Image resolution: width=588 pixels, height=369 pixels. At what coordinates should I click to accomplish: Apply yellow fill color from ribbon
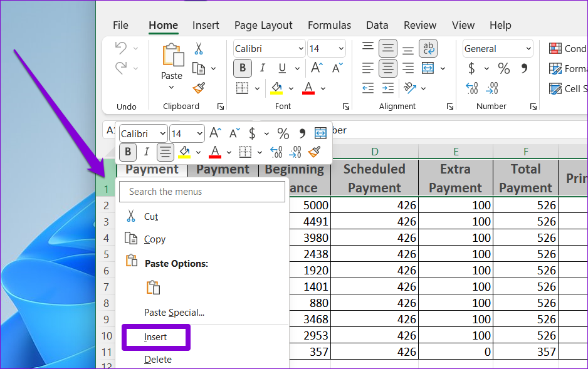276,88
